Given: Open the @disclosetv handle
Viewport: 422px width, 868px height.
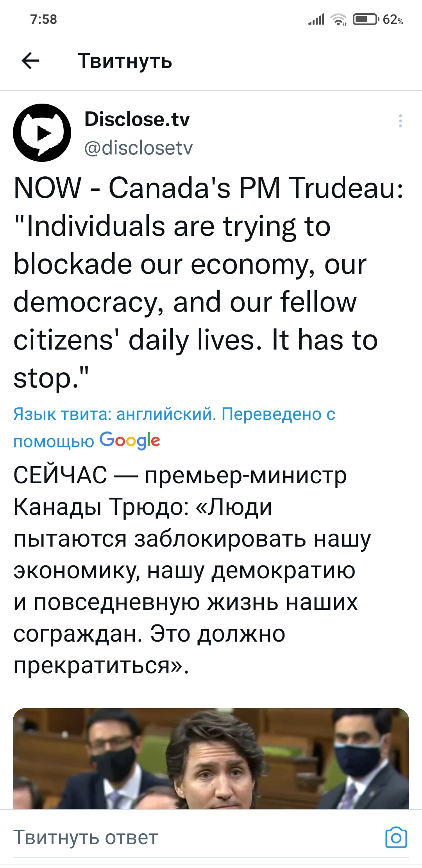Looking at the screenshot, I should (139, 148).
